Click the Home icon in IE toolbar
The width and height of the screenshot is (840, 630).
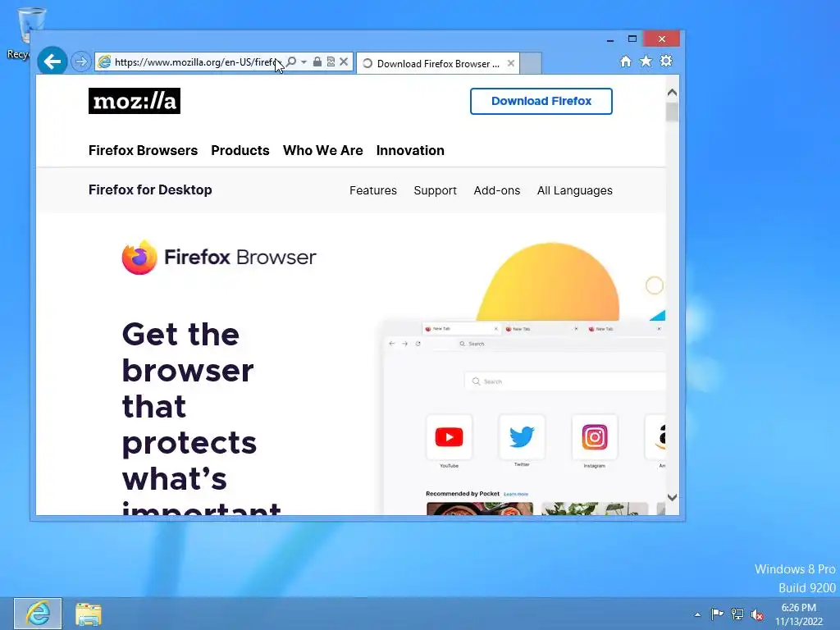click(x=626, y=61)
